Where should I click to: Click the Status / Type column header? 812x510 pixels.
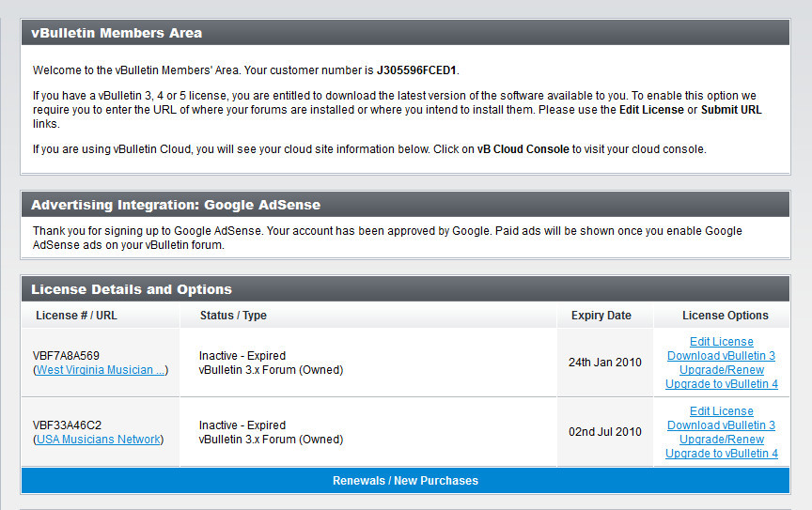[x=233, y=316]
